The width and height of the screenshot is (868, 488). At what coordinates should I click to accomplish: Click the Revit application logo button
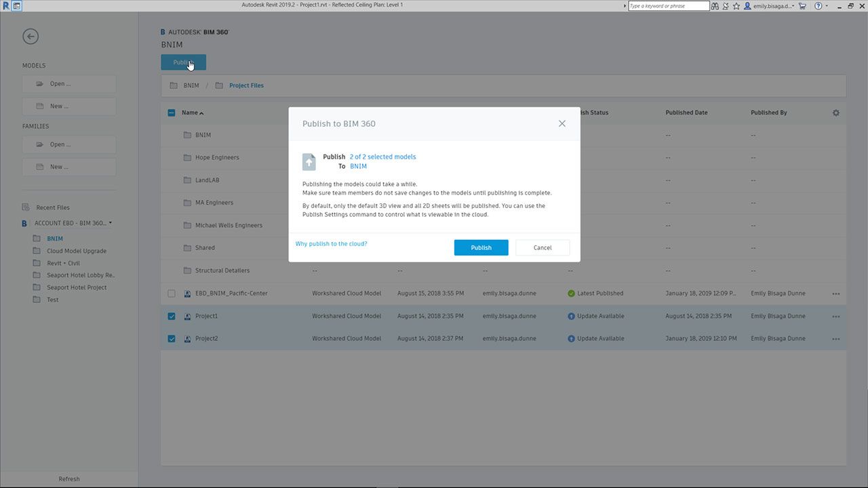[x=6, y=5]
